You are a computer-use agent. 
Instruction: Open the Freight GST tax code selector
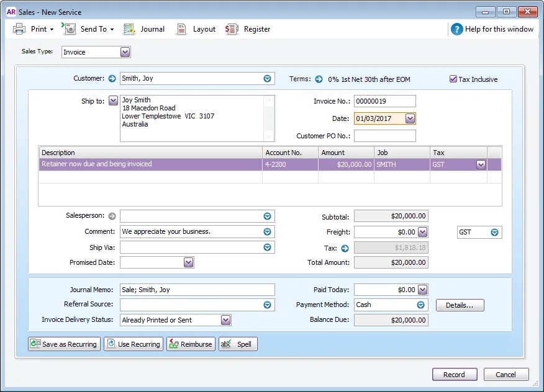(x=494, y=232)
